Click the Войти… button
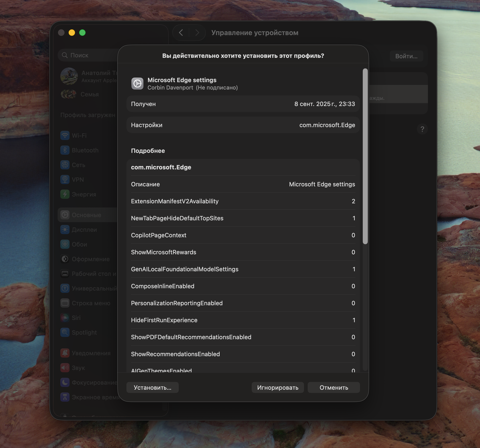The width and height of the screenshot is (480, 448). (406, 56)
